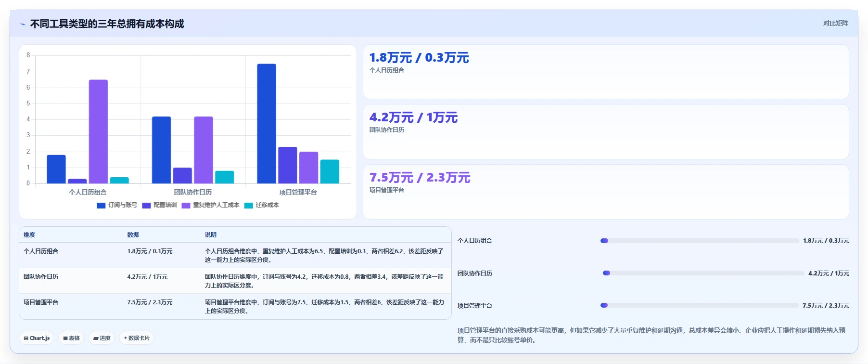Click the 团队协作日历 progress row label

pos(475,273)
